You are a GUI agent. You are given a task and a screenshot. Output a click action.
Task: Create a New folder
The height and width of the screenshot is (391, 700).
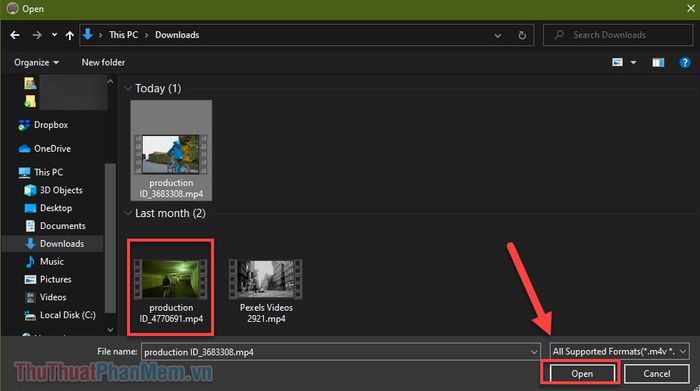click(103, 62)
